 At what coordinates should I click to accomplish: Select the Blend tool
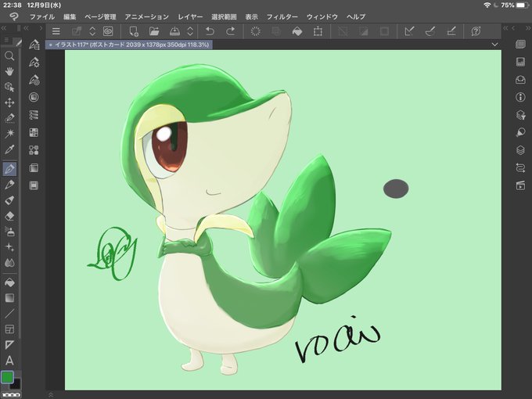9,263
